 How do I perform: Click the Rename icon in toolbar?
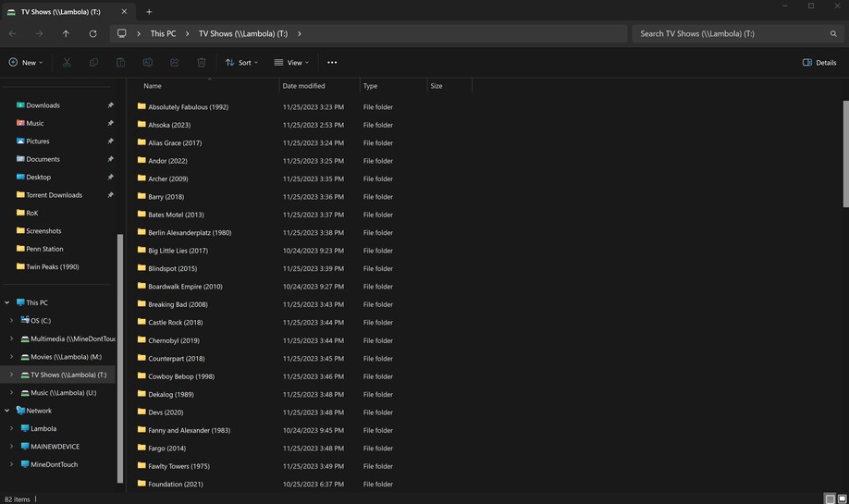click(147, 62)
